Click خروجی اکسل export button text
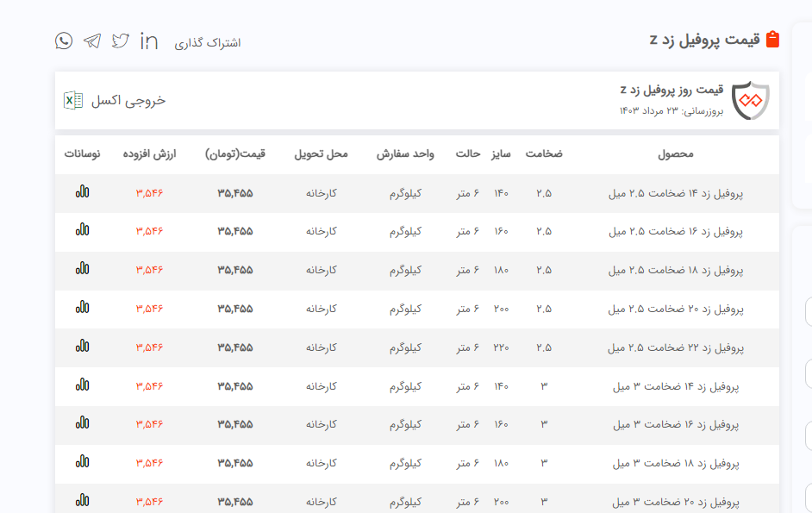Image resolution: width=812 pixels, height=513 pixels. (128, 100)
